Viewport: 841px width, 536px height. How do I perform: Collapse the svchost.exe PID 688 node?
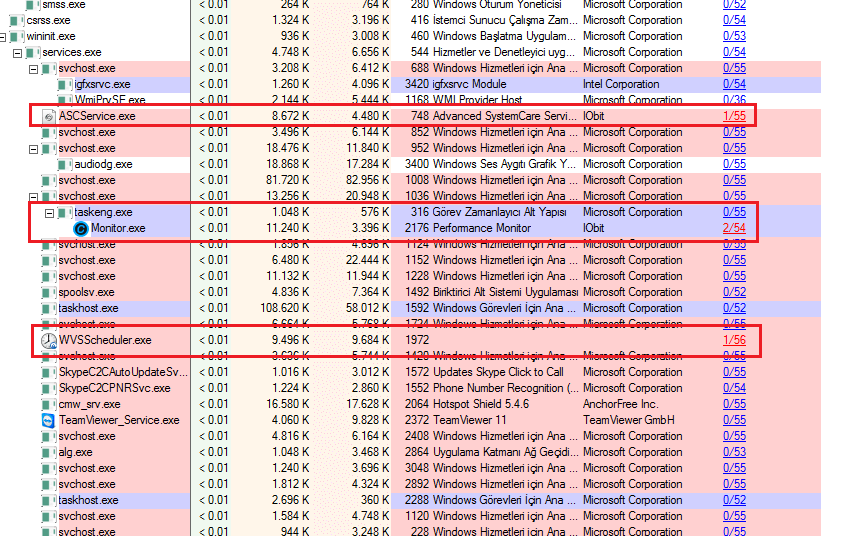(x=33, y=69)
